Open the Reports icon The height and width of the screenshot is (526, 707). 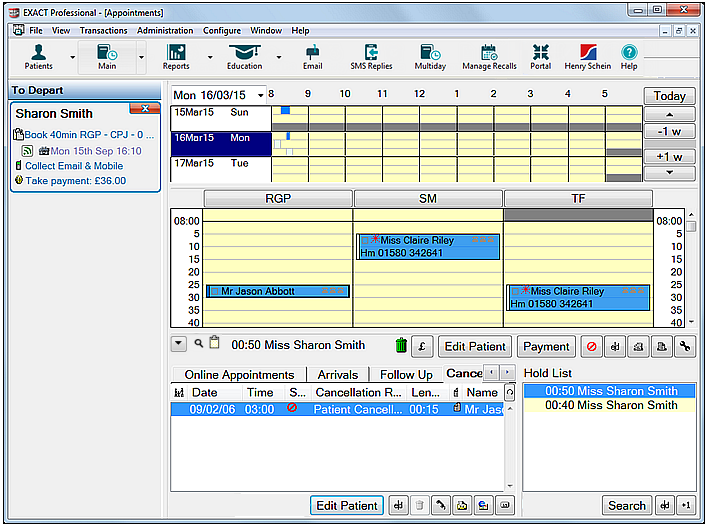[176, 57]
